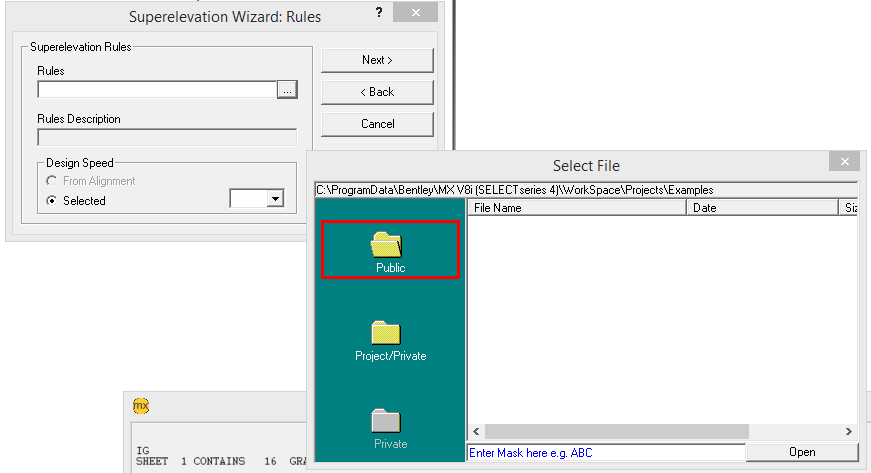Open the Public folder location

pyautogui.click(x=390, y=250)
